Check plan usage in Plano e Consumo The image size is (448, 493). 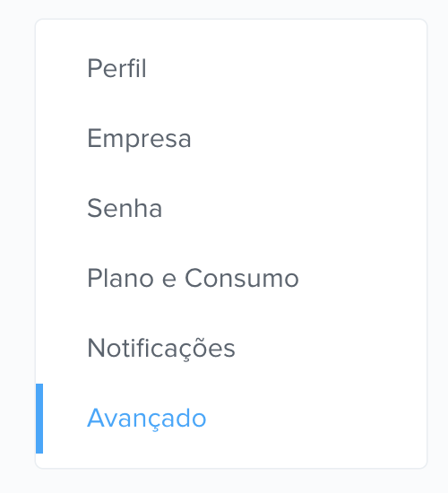[193, 278]
